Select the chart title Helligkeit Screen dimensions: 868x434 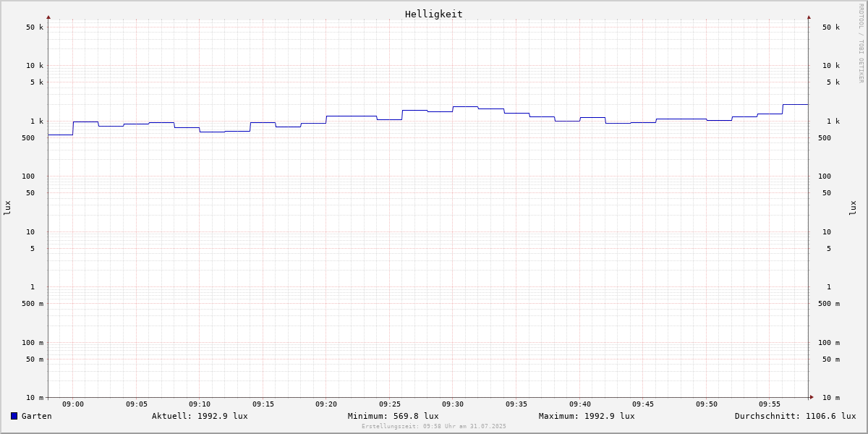pyautogui.click(x=434, y=14)
